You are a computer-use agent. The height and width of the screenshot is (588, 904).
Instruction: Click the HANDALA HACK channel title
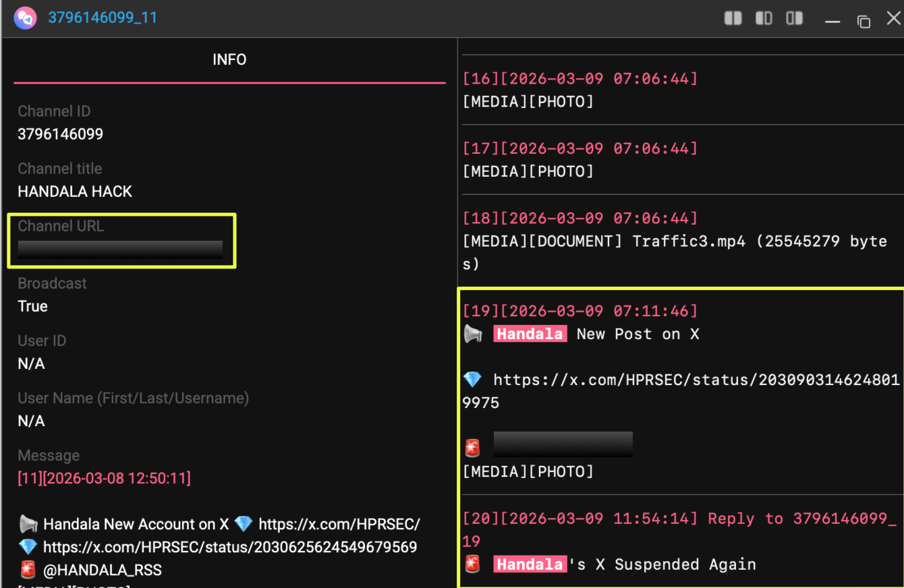tap(75, 192)
